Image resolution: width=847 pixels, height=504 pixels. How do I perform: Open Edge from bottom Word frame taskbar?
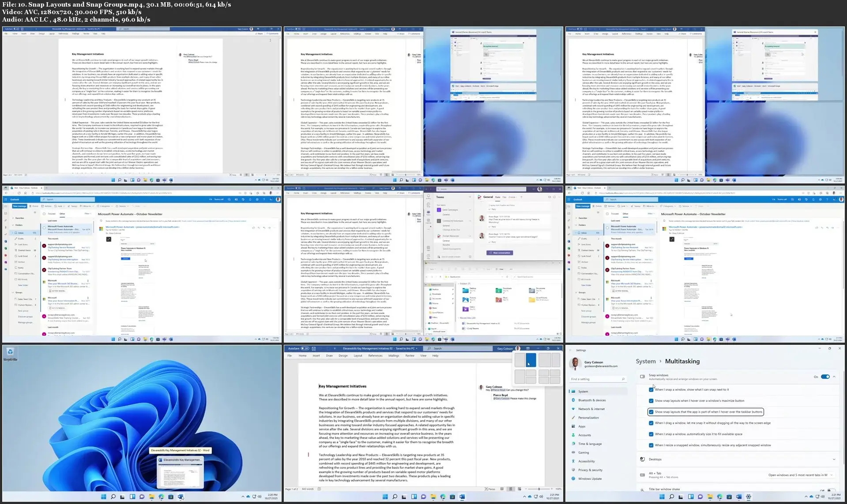click(x=443, y=497)
